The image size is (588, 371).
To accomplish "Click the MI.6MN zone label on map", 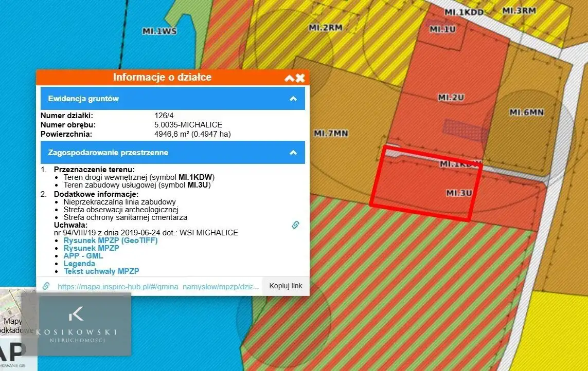I will 526,112.
